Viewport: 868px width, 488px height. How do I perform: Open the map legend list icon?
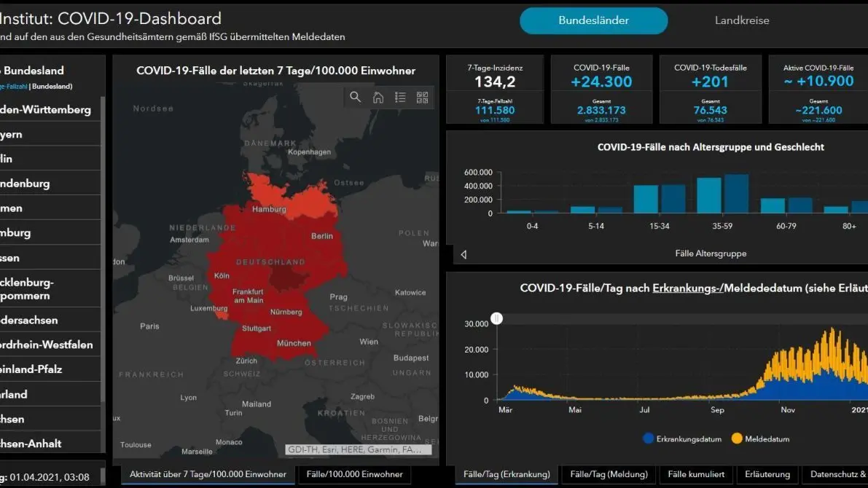[400, 98]
